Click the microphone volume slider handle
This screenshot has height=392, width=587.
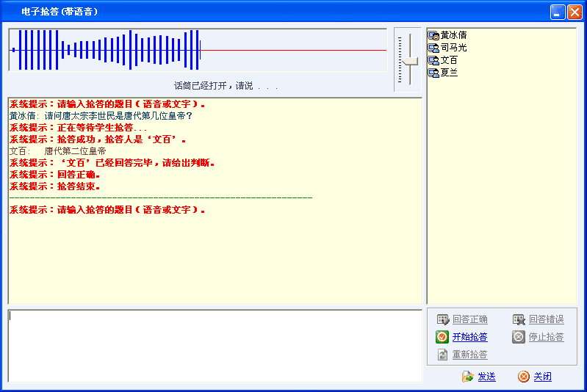click(x=408, y=61)
